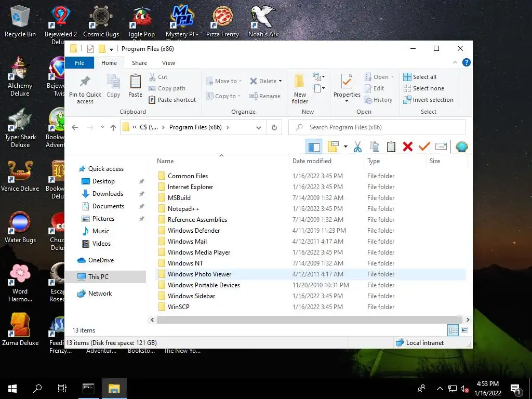Viewport: 532px width, 399px height.
Task: Click the properties icon in the quick access toolbar
Action: (x=90, y=49)
